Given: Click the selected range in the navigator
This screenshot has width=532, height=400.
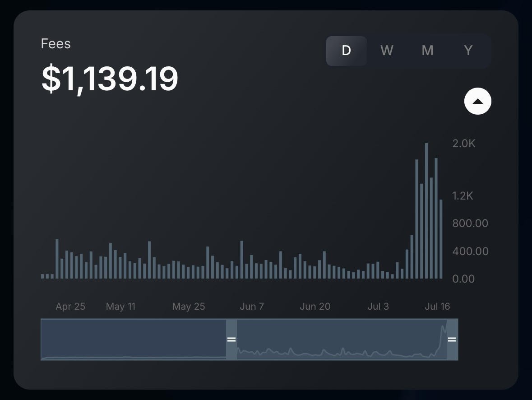Looking at the screenshot, I should (x=342, y=339).
